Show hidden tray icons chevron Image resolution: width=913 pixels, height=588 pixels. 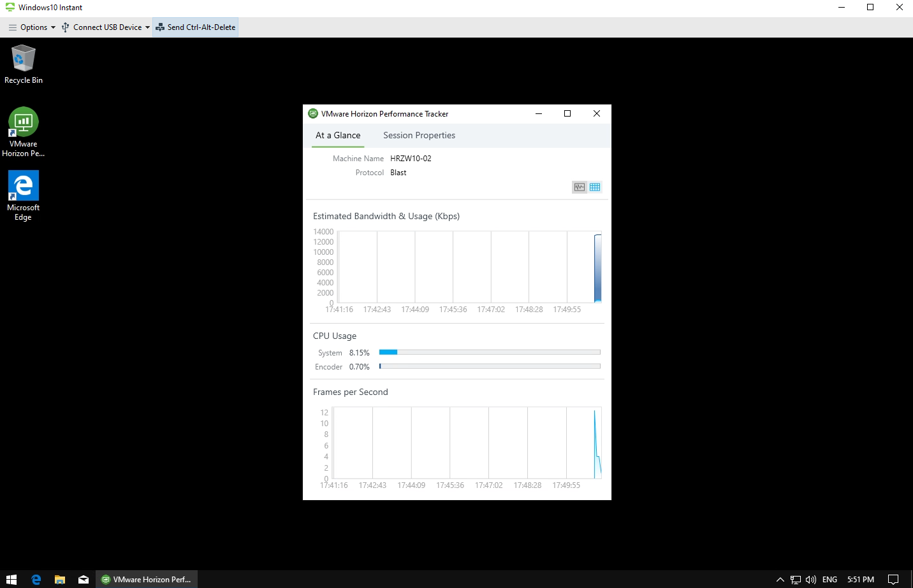click(780, 580)
